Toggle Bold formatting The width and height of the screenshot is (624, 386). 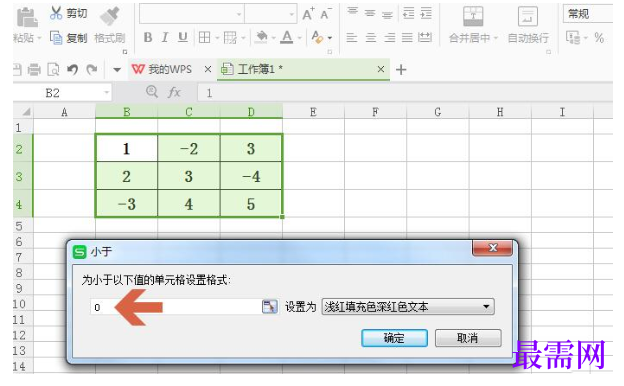[148, 37]
